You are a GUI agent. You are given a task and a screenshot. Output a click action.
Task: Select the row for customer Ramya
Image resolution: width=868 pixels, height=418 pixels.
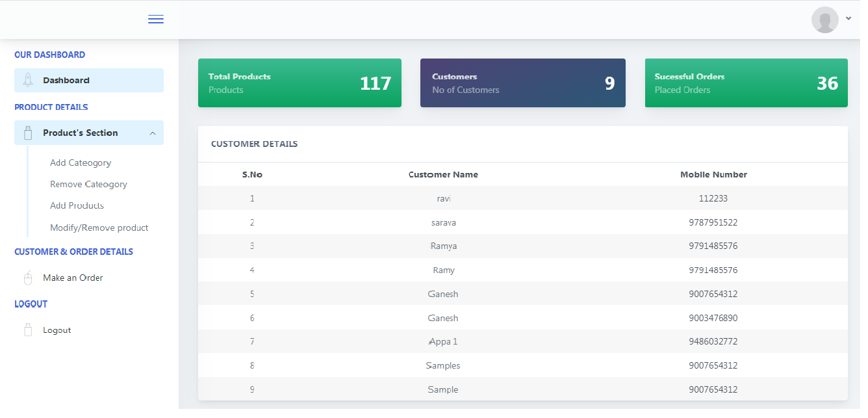(x=443, y=246)
